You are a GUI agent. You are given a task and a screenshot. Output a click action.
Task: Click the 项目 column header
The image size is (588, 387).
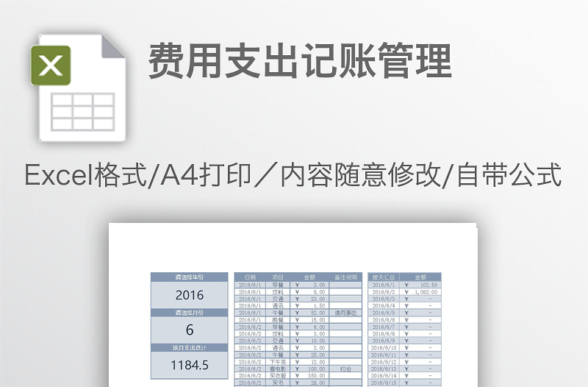[x=278, y=277]
